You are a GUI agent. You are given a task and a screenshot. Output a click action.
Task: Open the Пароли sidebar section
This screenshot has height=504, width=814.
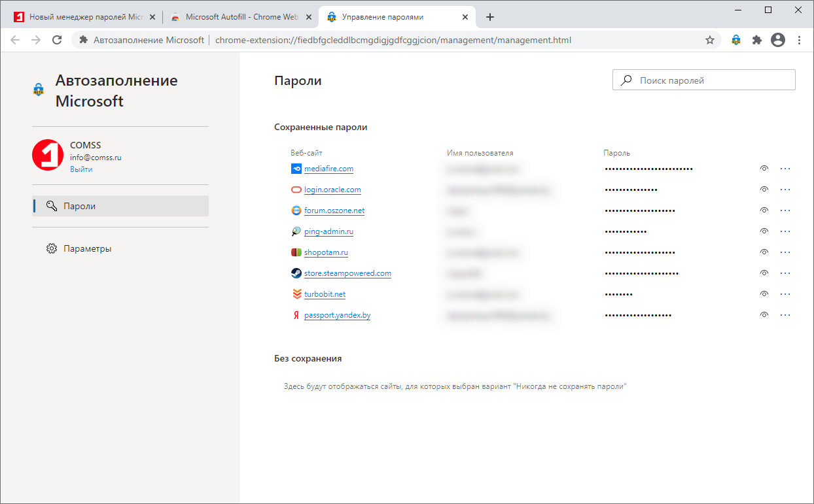[x=120, y=206]
